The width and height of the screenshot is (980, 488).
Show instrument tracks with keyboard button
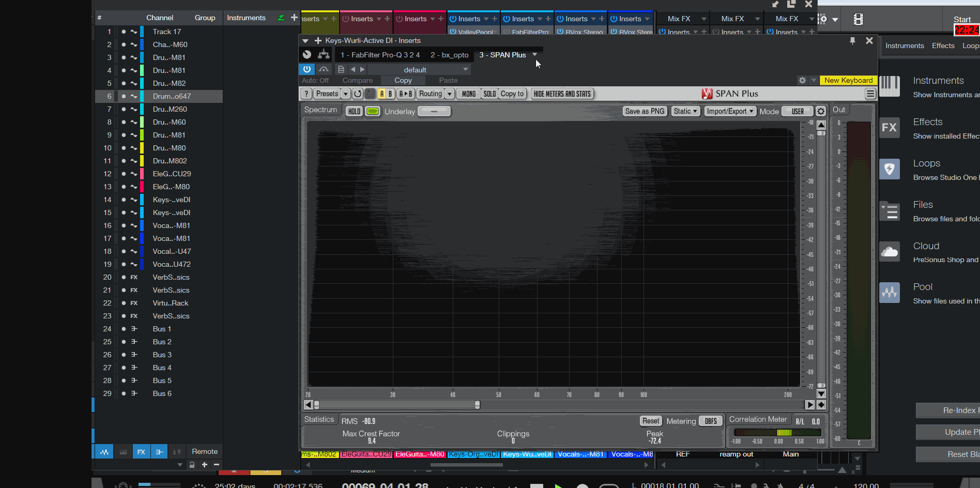pos(123,452)
